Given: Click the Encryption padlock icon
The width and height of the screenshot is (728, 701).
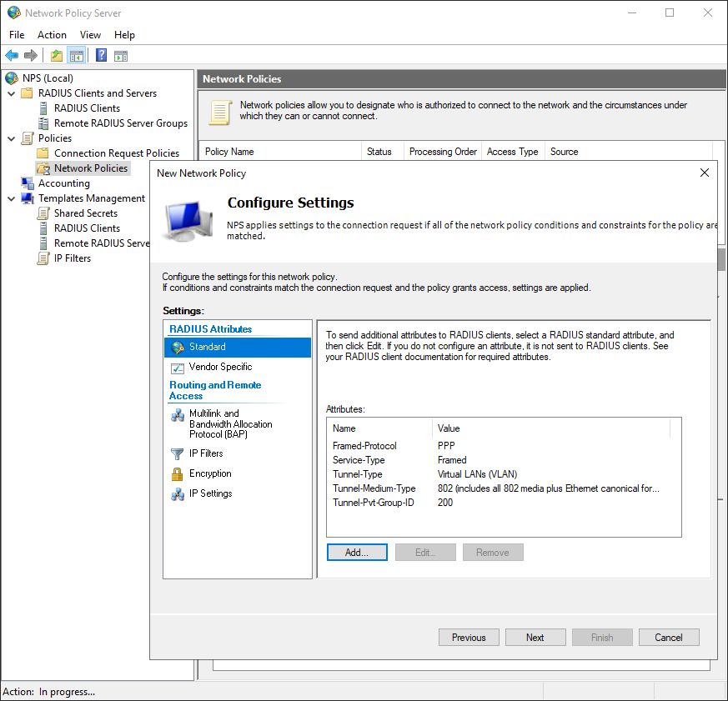Looking at the screenshot, I should click(177, 473).
